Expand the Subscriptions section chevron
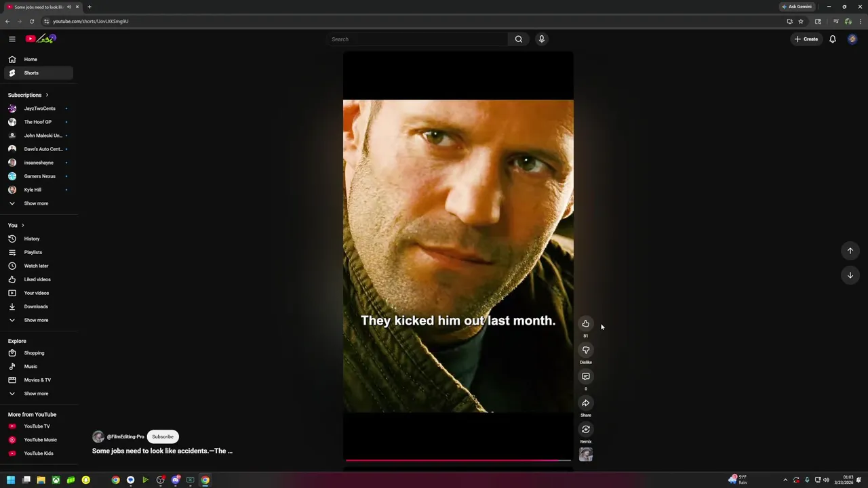The height and width of the screenshot is (488, 868). click(47, 95)
